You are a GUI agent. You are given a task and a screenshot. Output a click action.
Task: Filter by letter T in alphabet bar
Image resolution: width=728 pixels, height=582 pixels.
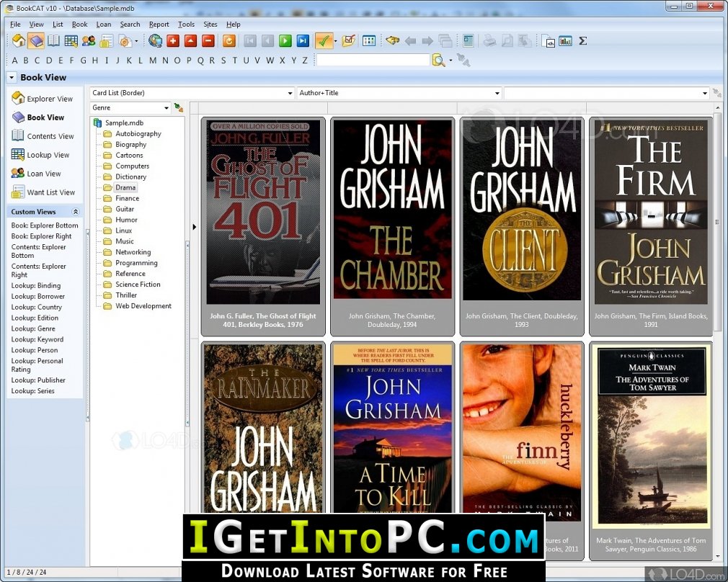coord(234,61)
